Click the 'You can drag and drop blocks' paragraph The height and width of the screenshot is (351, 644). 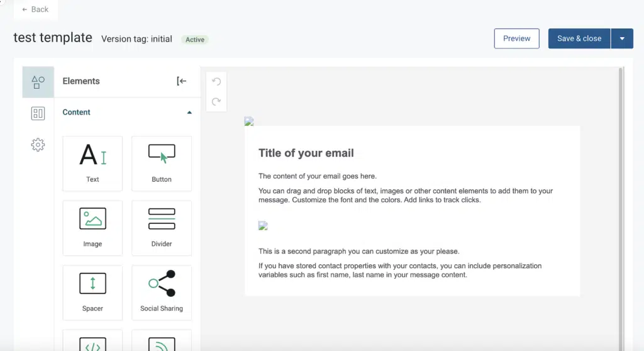coord(406,195)
